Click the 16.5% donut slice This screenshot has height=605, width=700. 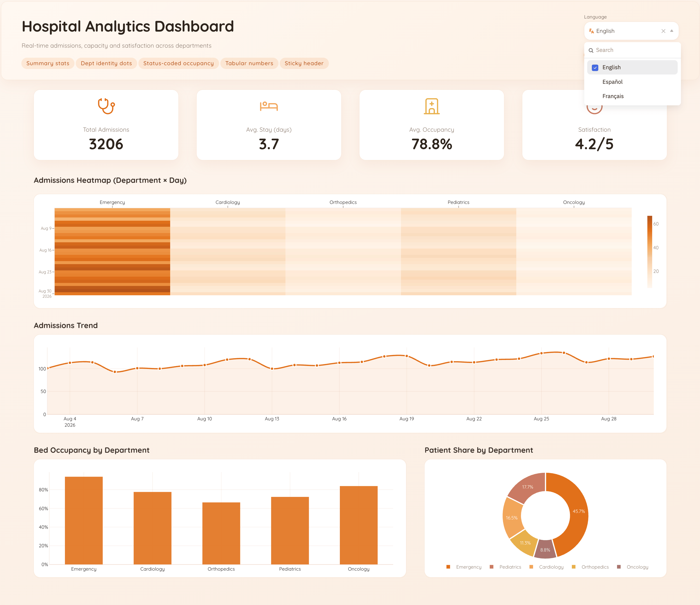(512, 518)
